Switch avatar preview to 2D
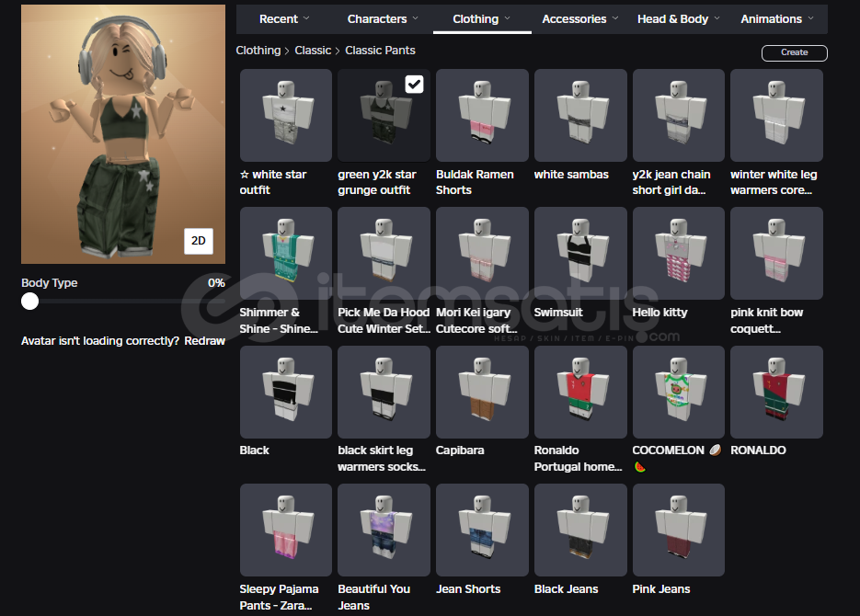Viewport: 860px width, 616px height. point(199,241)
